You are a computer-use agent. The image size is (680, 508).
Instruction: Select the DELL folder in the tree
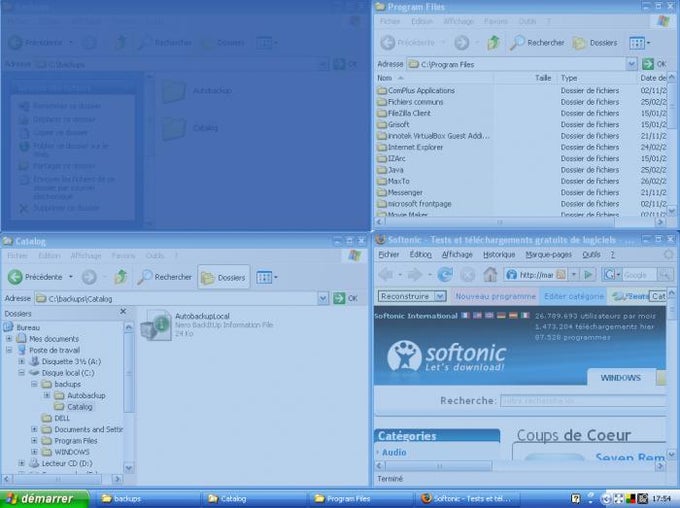56,418
